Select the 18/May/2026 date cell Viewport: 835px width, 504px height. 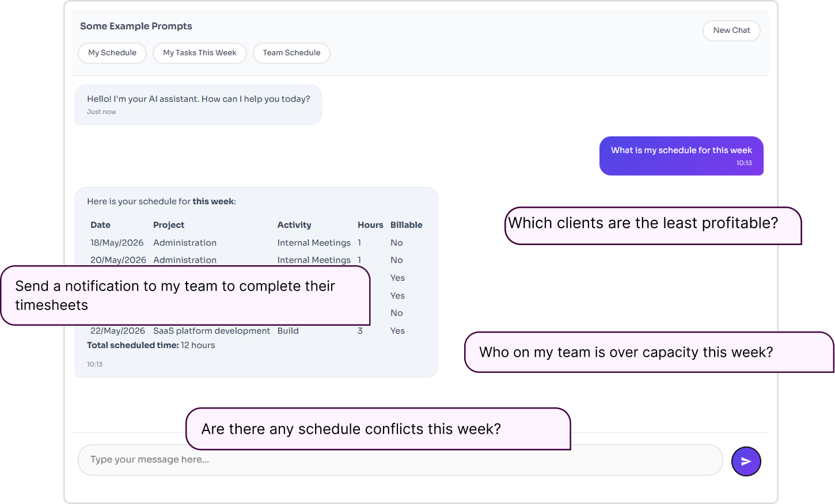[117, 243]
